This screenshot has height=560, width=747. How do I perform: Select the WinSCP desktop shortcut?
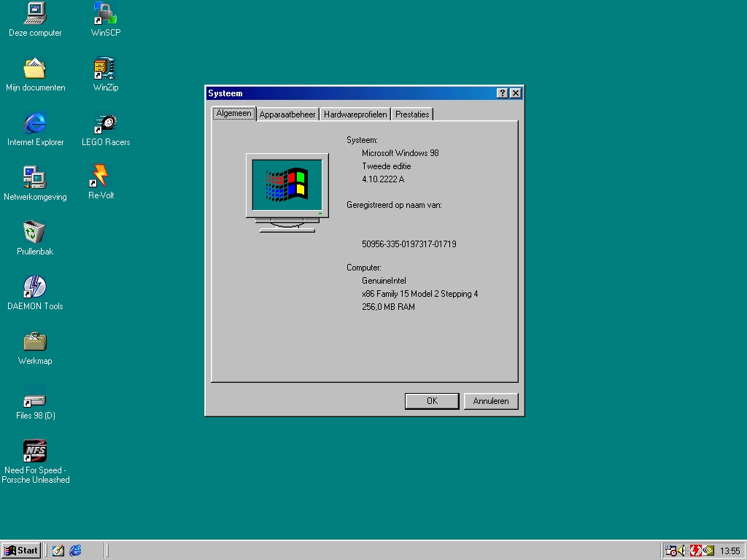click(x=105, y=13)
